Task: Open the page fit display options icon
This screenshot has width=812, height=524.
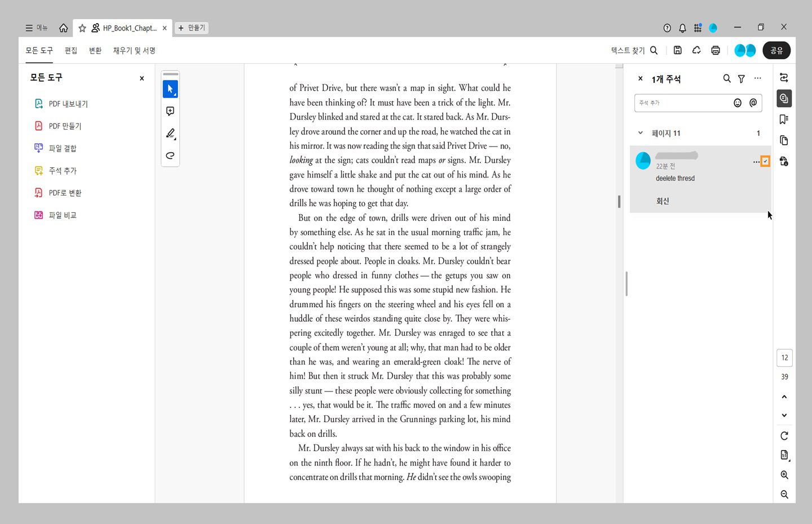Action: pyautogui.click(x=784, y=455)
